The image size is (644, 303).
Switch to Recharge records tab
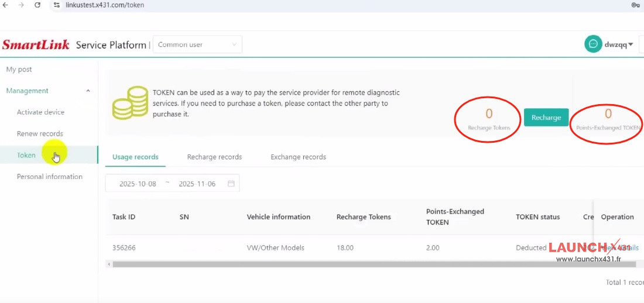point(214,157)
